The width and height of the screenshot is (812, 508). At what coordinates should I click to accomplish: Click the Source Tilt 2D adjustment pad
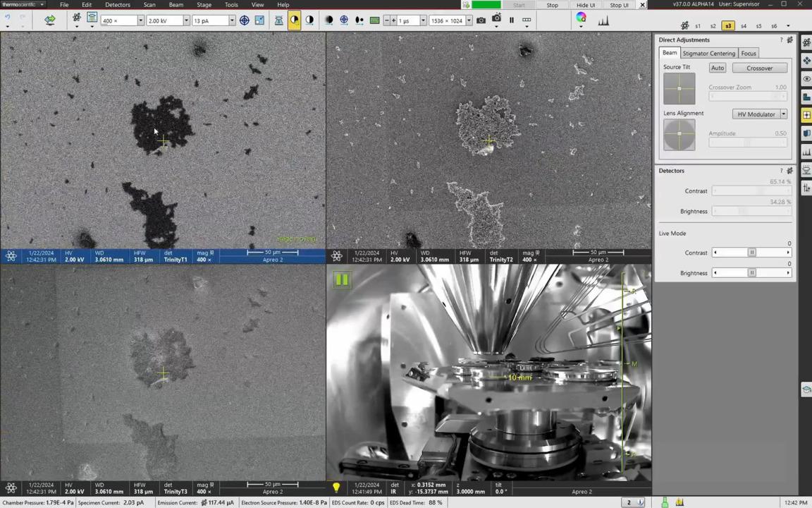coord(679,89)
